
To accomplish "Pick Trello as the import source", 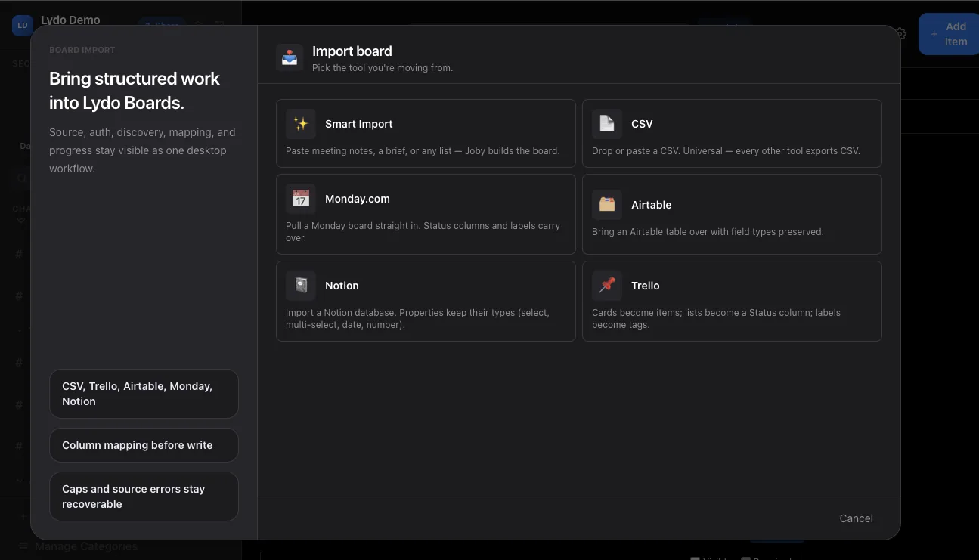I will coord(732,301).
